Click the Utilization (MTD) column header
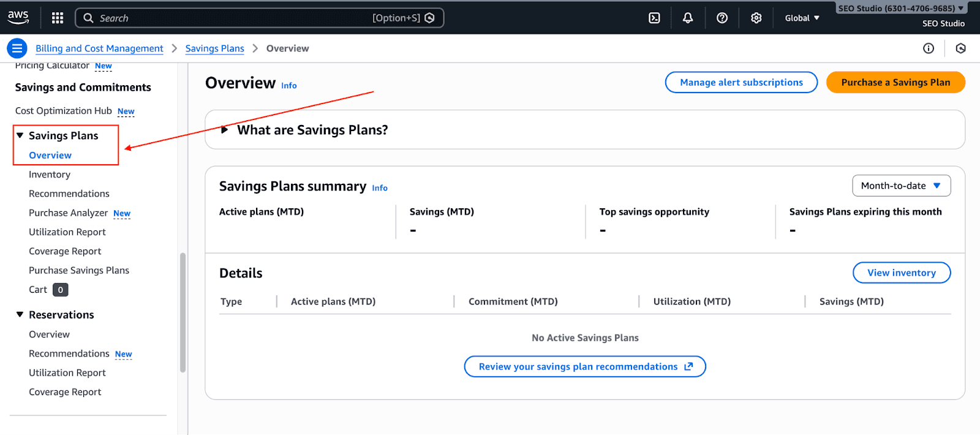The height and width of the screenshot is (435, 980). tap(692, 301)
